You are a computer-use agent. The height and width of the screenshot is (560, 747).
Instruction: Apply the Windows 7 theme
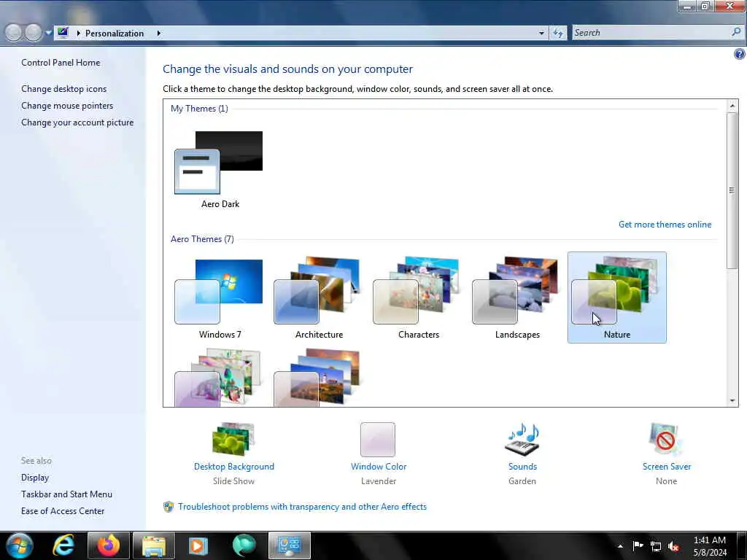(x=220, y=298)
